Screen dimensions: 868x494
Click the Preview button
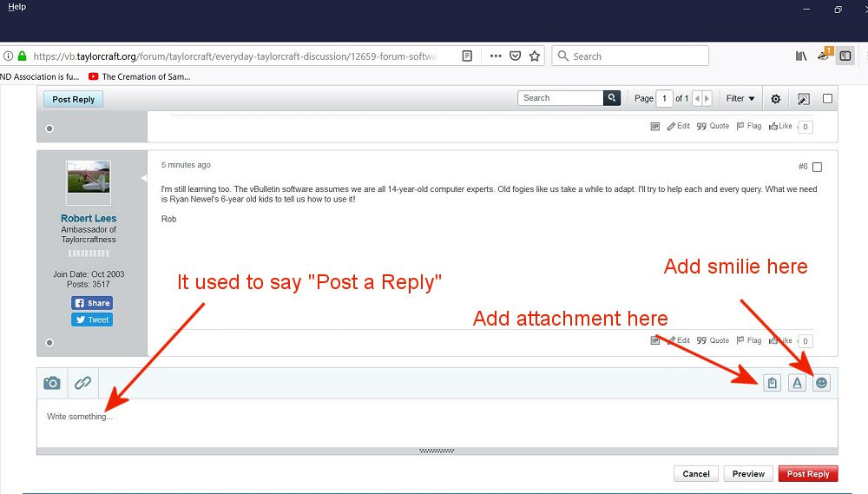[x=747, y=474]
